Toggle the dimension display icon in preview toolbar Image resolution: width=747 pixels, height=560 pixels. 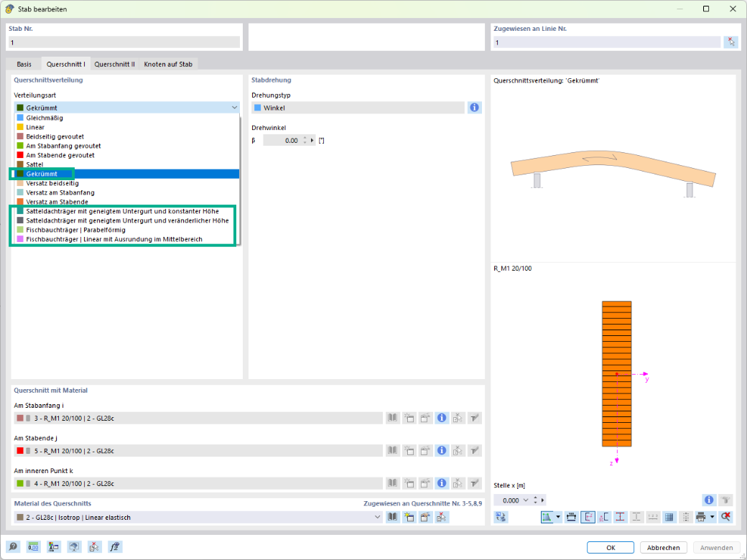tap(571, 517)
